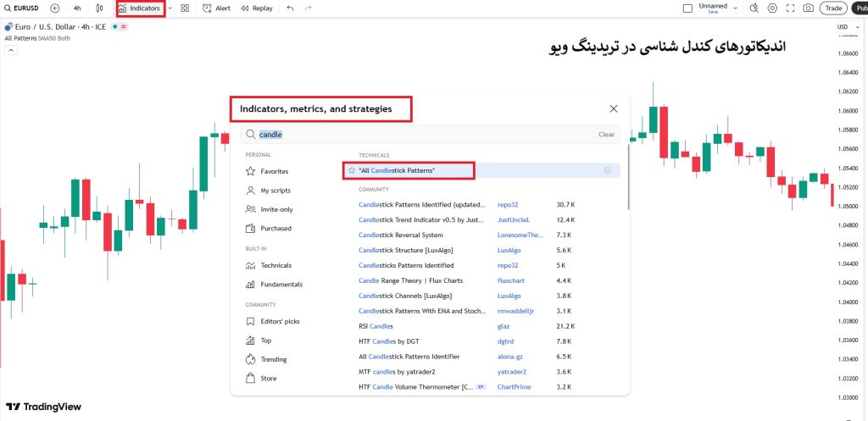This screenshot has height=421, width=868.
Task: Expand the Unnamed layout dropdown arrow
Action: 735,8
